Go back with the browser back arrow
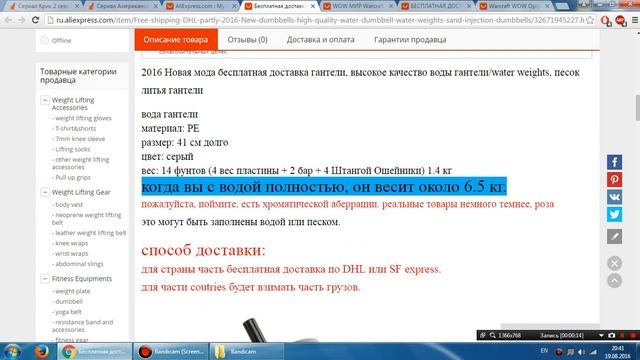The height and width of the screenshot is (360, 640). (x=8, y=20)
